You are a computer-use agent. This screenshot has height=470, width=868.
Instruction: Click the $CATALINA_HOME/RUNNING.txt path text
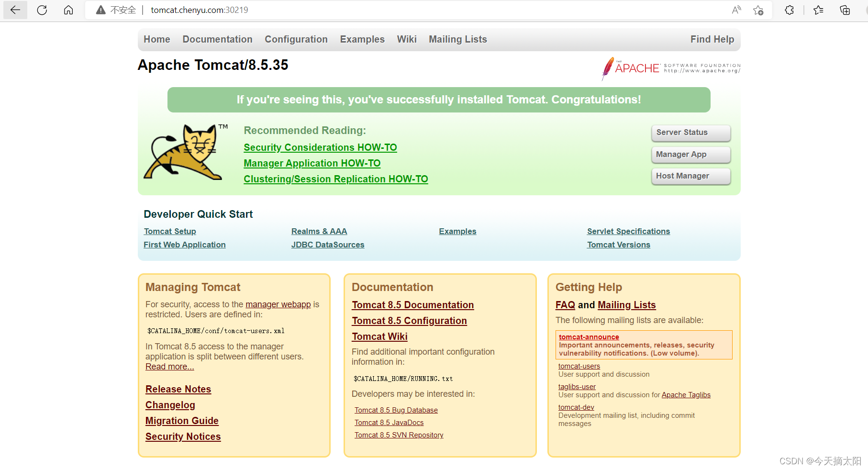click(x=403, y=379)
